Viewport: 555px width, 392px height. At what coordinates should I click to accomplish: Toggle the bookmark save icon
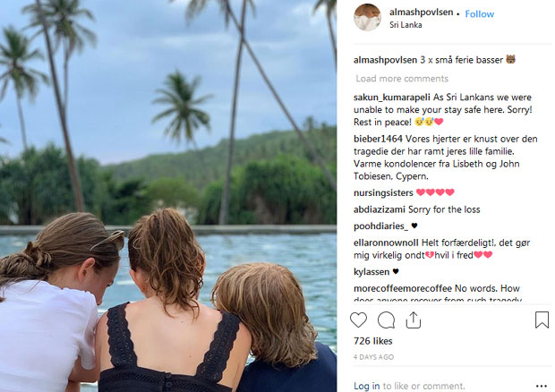point(542,320)
